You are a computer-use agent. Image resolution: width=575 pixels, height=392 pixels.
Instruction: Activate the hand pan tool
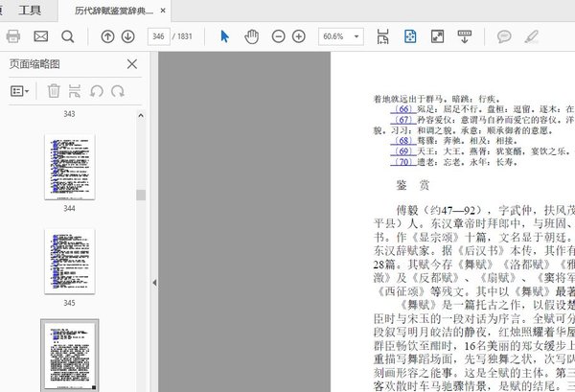coord(251,36)
